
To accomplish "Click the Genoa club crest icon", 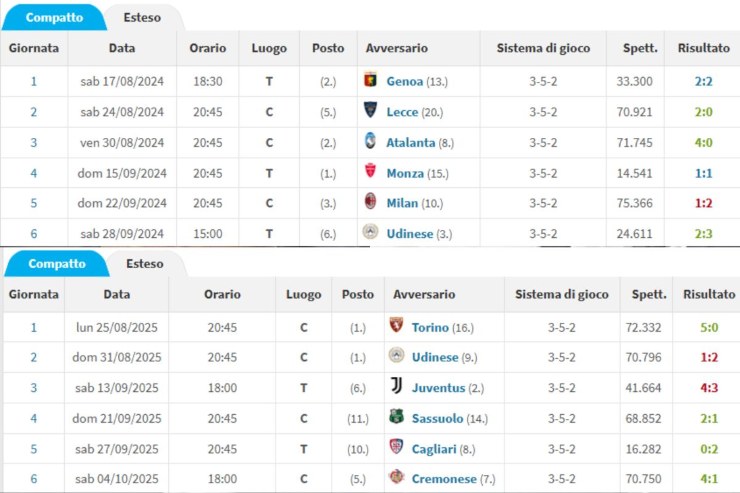I will pos(370,81).
